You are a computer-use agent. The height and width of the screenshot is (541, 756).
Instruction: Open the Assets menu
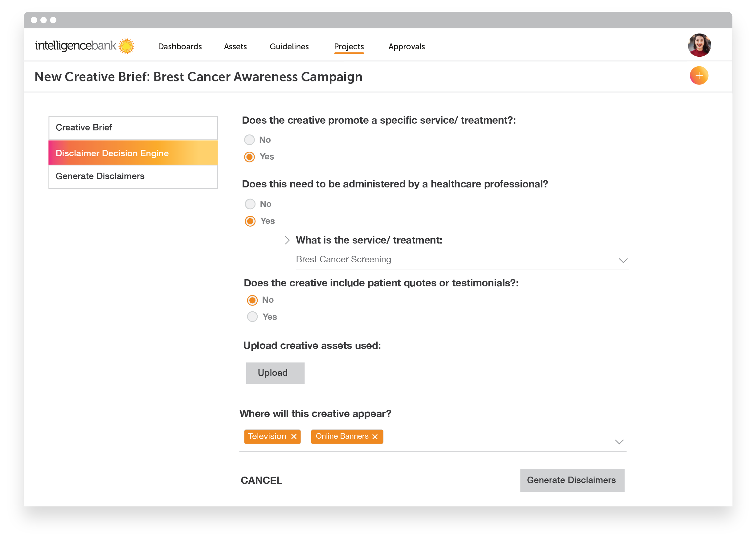coord(235,47)
